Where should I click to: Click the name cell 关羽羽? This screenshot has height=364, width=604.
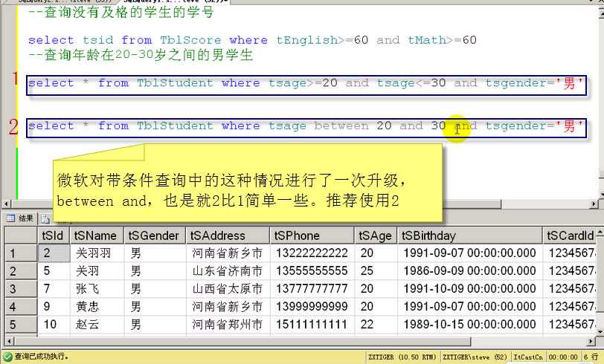click(x=97, y=253)
